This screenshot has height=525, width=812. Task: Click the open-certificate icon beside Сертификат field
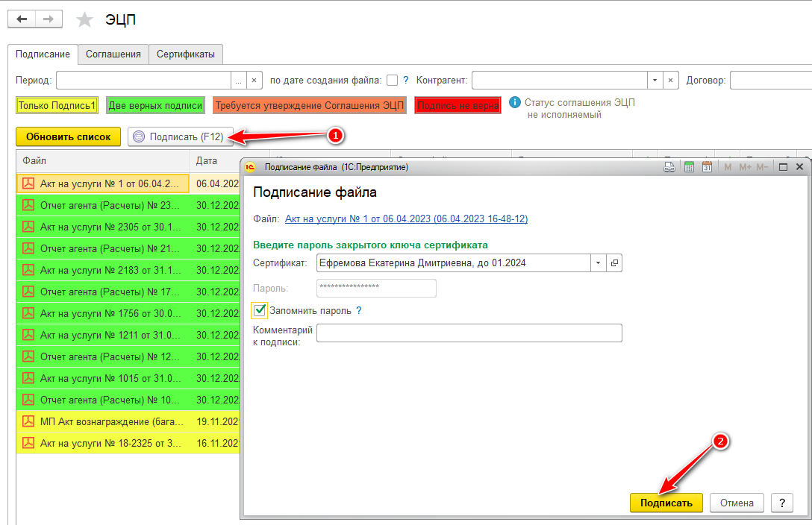pyautogui.click(x=614, y=262)
